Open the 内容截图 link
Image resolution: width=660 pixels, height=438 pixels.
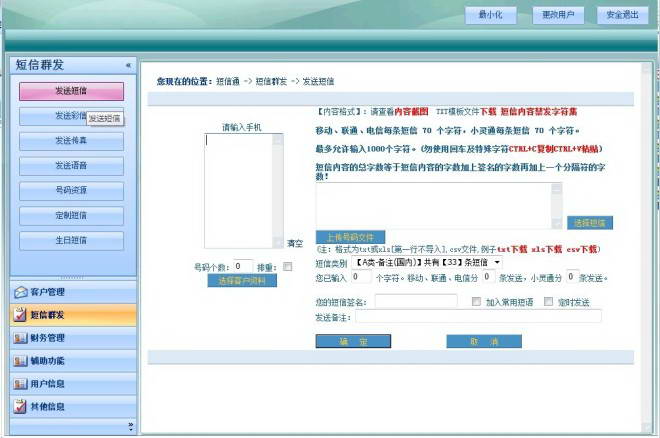pyautogui.click(x=411, y=111)
